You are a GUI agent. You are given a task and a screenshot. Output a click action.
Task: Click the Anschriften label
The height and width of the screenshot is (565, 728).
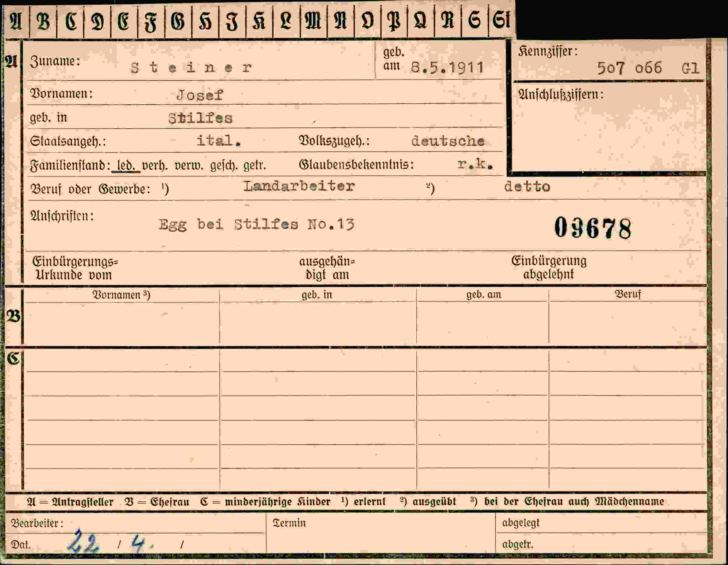click(x=62, y=216)
